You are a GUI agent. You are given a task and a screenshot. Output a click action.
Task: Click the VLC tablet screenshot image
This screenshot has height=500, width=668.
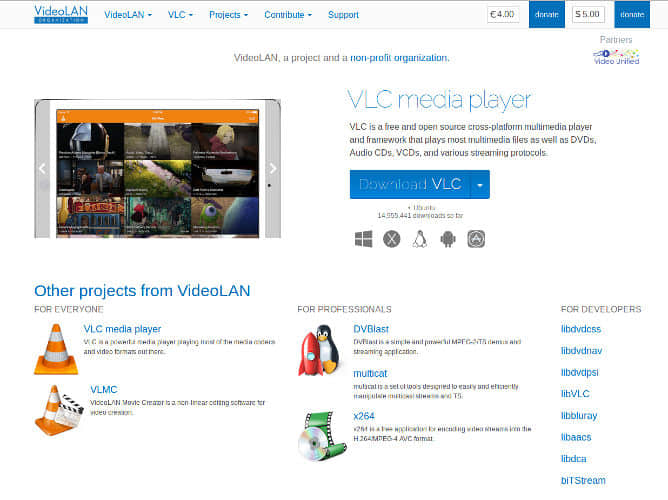(158, 169)
